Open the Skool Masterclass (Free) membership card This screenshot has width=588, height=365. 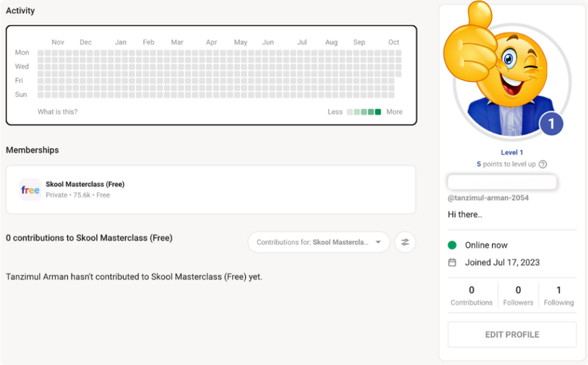(x=211, y=189)
